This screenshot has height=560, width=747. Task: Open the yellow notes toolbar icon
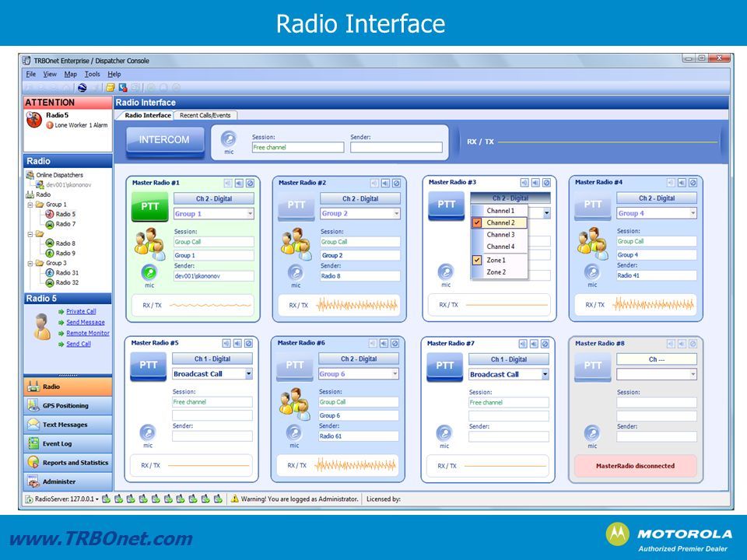[110, 88]
